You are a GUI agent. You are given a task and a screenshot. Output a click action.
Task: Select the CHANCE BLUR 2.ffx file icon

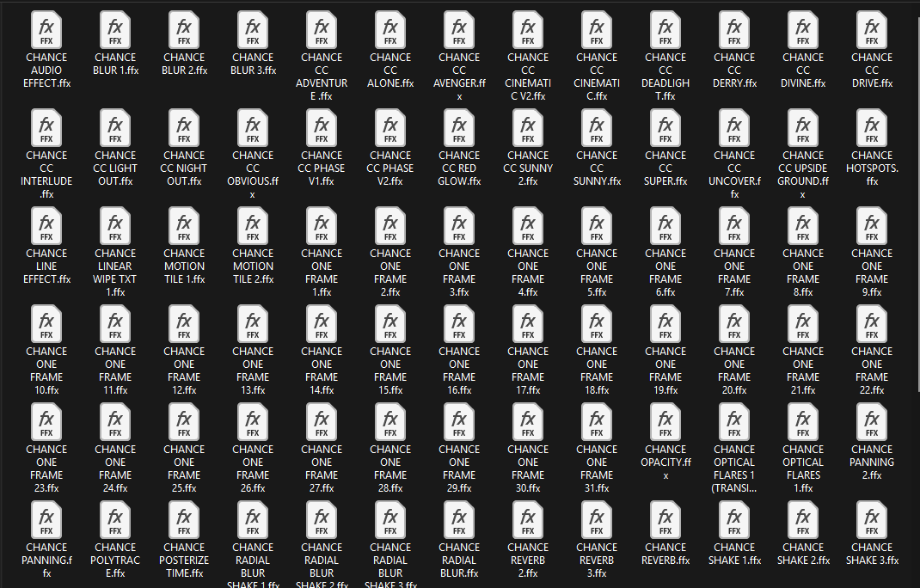pos(184,29)
